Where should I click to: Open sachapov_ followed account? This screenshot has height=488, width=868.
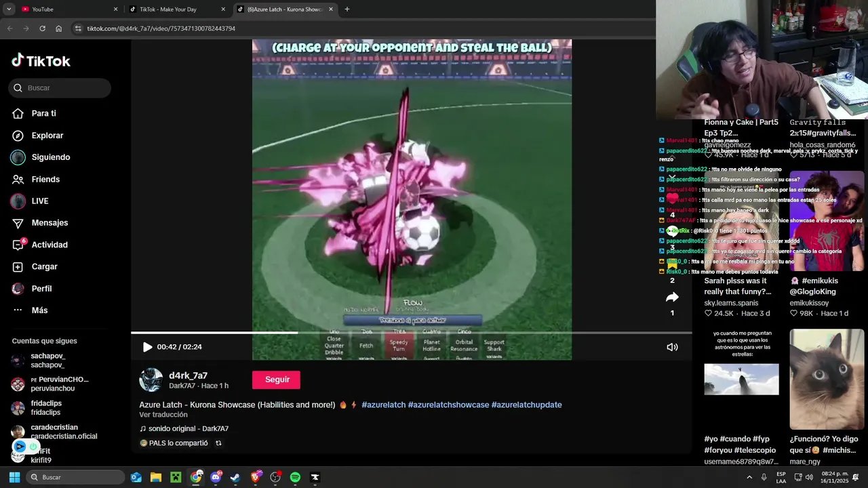click(x=47, y=361)
